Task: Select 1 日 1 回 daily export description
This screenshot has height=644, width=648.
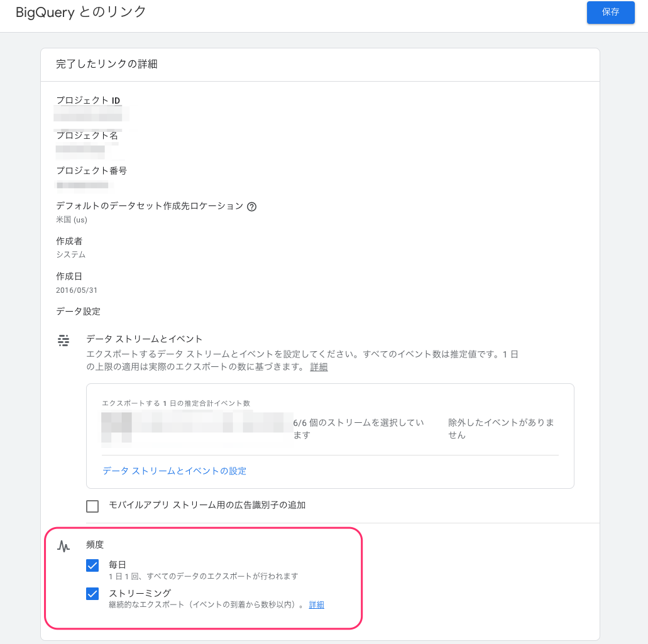Action: coord(204,576)
